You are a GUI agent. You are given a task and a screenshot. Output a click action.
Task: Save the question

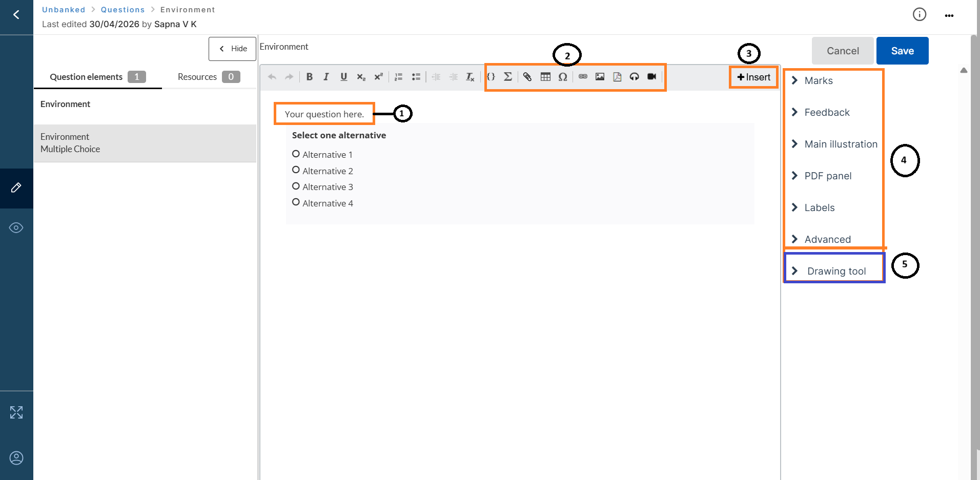coord(903,51)
